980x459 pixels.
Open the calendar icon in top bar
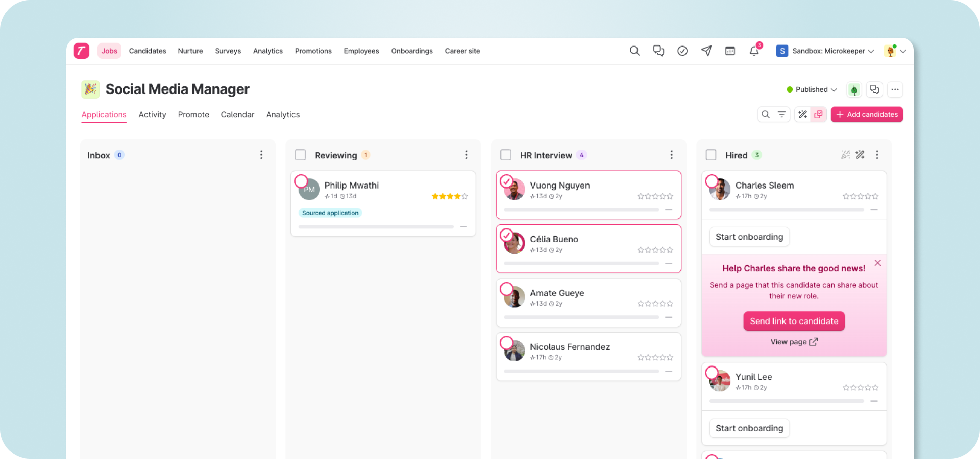tap(730, 51)
